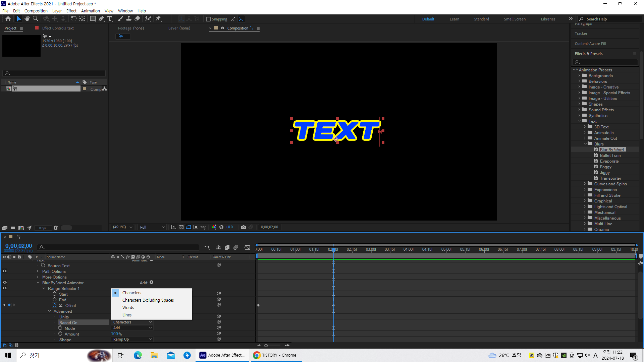Select the Bullet Train blur preset
This screenshot has height=362, width=644.
coord(610,156)
